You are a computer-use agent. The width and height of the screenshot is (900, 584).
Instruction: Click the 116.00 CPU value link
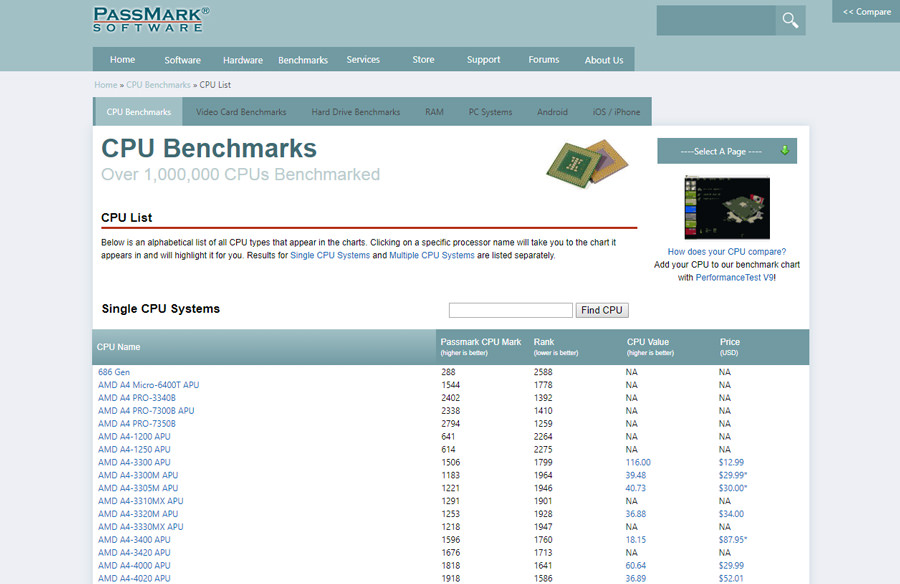coord(638,463)
